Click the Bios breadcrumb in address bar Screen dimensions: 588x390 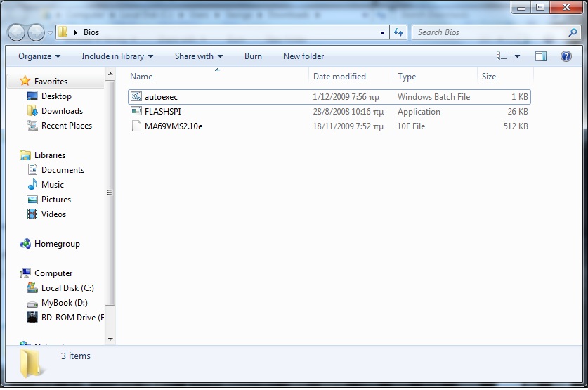pos(91,32)
